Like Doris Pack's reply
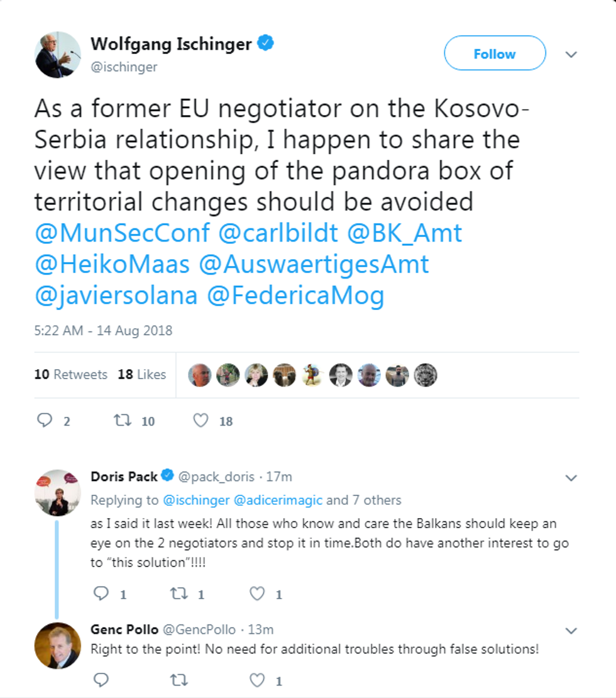The height and width of the screenshot is (698, 616). coord(257,593)
